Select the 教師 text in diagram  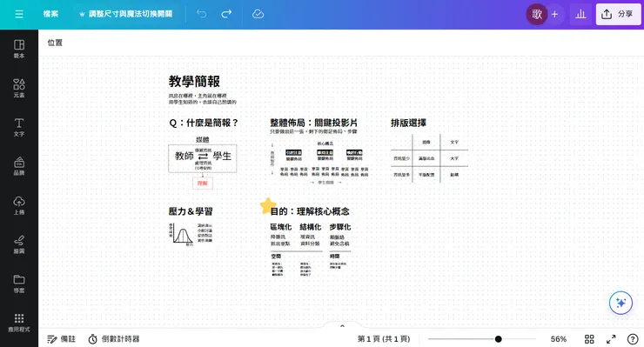click(184, 156)
